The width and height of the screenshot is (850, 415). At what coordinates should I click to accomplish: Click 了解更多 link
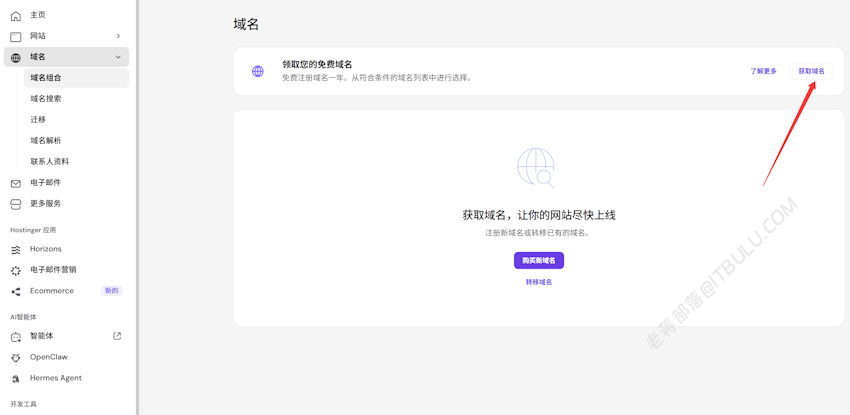coord(763,71)
